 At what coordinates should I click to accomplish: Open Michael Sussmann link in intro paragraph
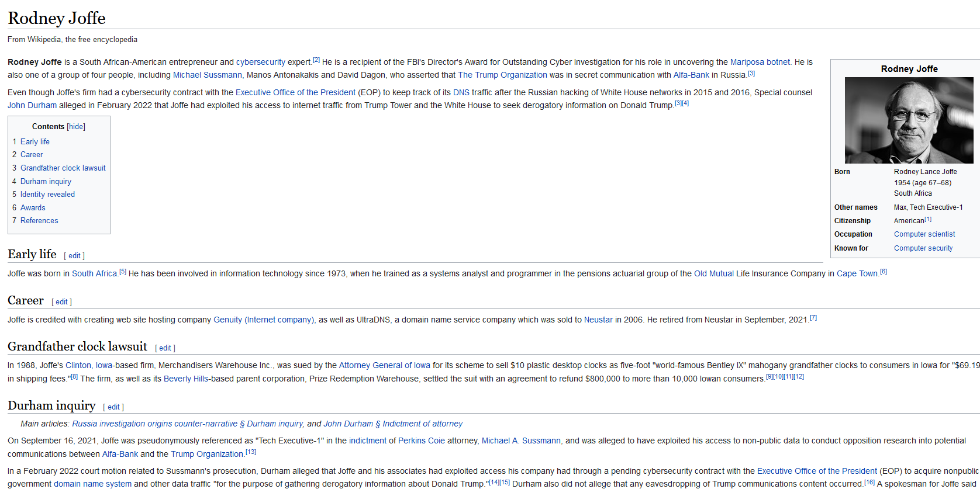208,75
